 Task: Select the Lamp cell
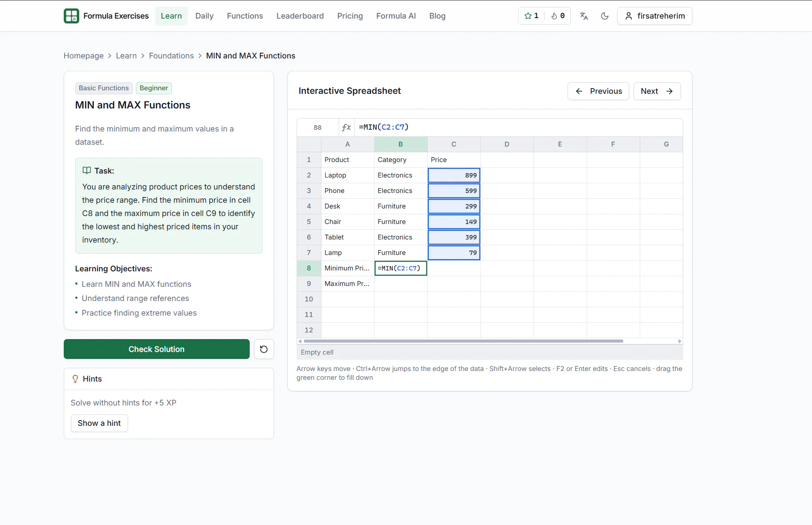[348, 253]
